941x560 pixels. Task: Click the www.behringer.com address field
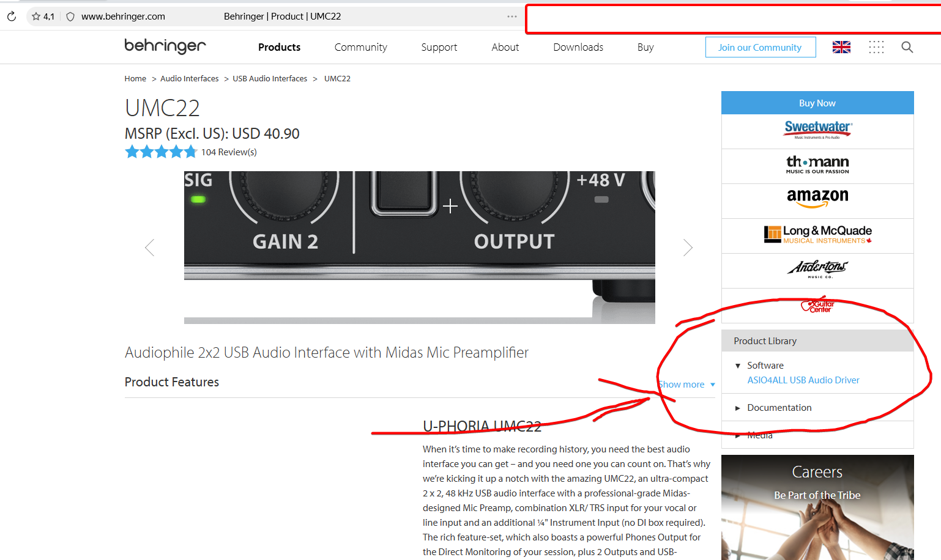coord(123,17)
